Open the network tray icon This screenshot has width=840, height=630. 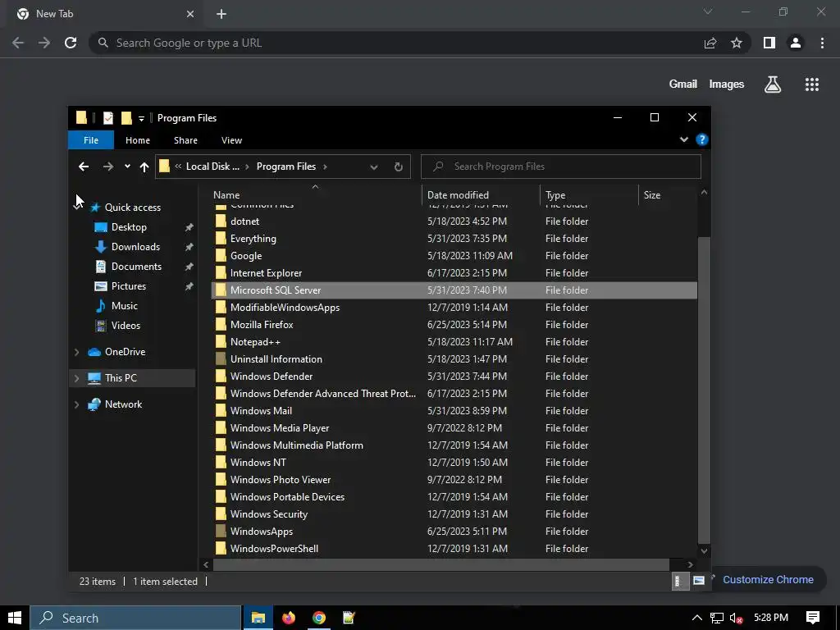click(717, 619)
